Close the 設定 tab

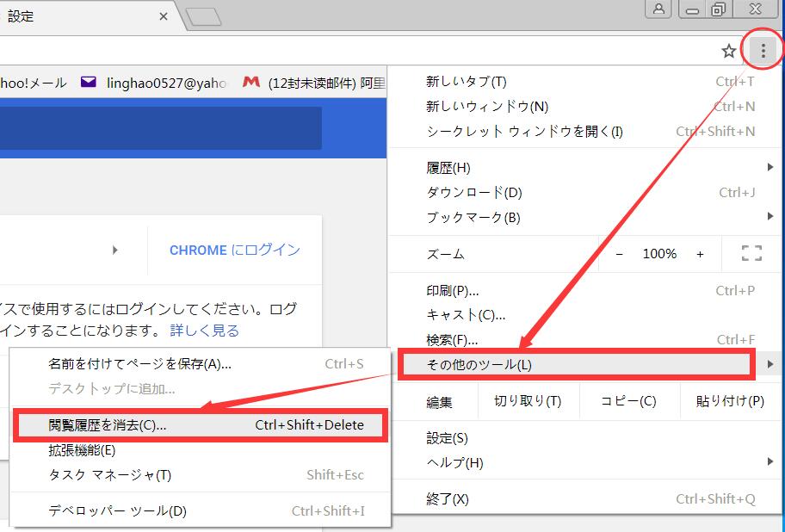164,16
